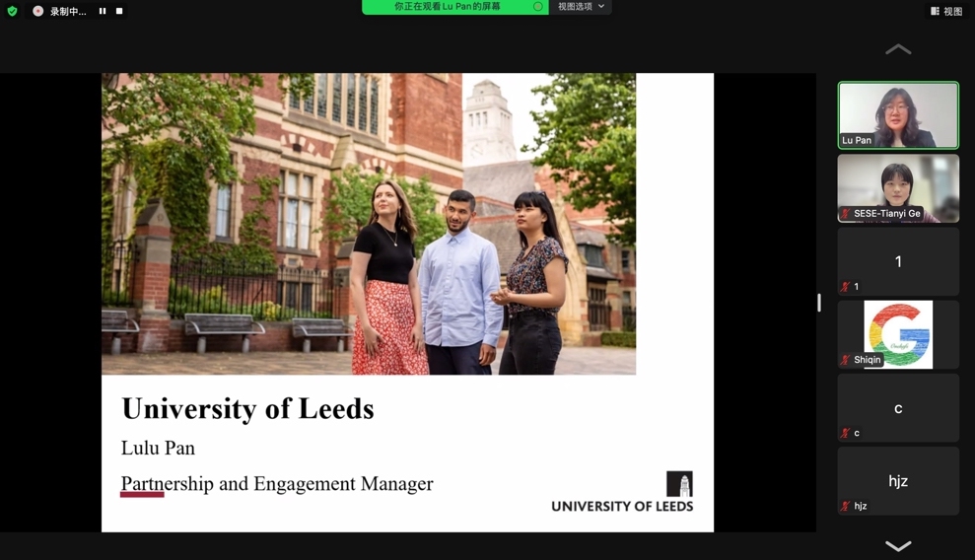Screen dimensions: 975x560
Task: Click muted mic icon on participant 1
Action: [x=845, y=287]
